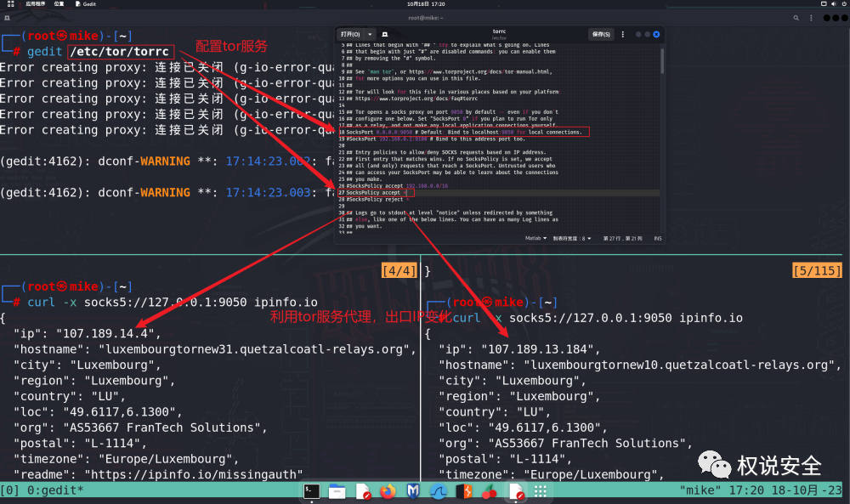The image size is (850, 504).
Task: Open date and time 10月18日 17:20 clock
Action: [x=426, y=3]
